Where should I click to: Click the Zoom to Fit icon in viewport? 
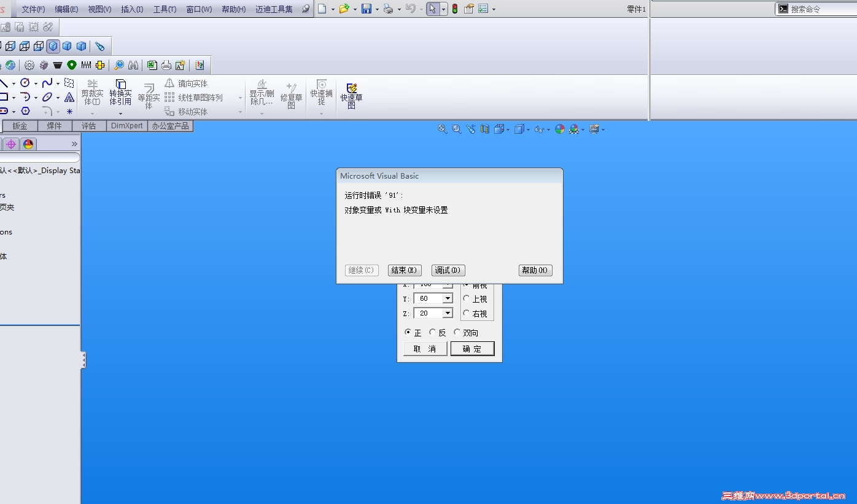(x=442, y=129)
